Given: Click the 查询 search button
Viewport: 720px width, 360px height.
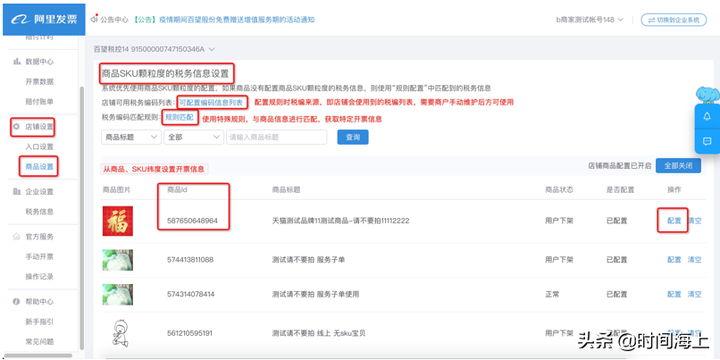Looking at the screenshot, I should click(x=353, y=137).
